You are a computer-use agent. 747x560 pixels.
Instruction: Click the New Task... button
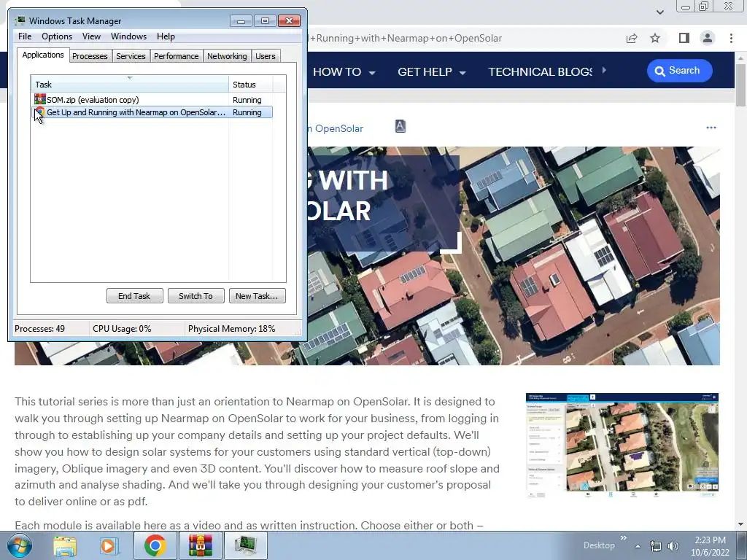click(x=257, y=296)
